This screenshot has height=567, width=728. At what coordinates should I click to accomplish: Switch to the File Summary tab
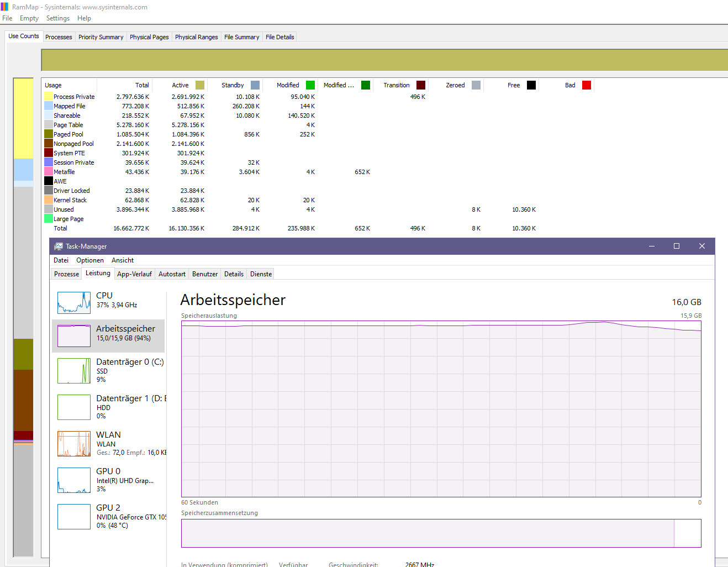pyautogui.click(x=241, y=37)
